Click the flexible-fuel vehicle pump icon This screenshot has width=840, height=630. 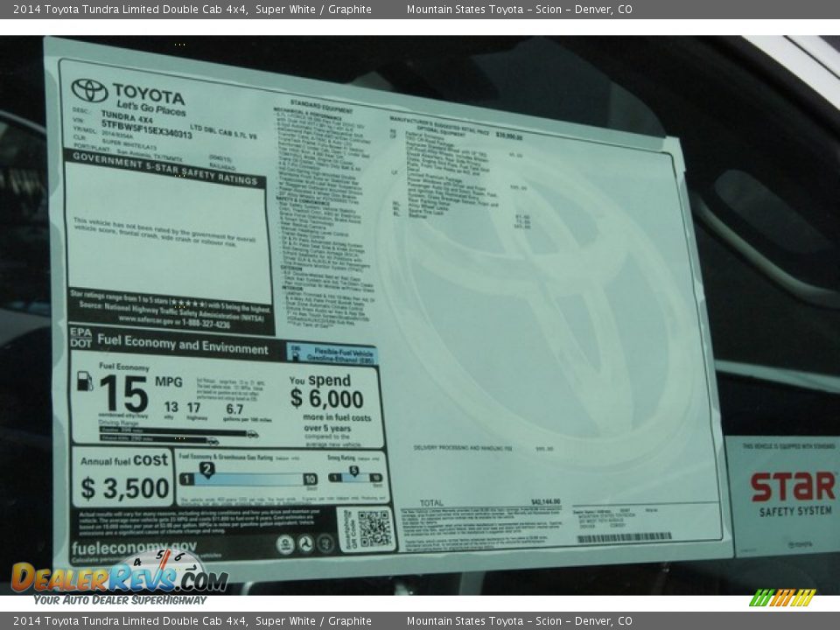(297, 352)
